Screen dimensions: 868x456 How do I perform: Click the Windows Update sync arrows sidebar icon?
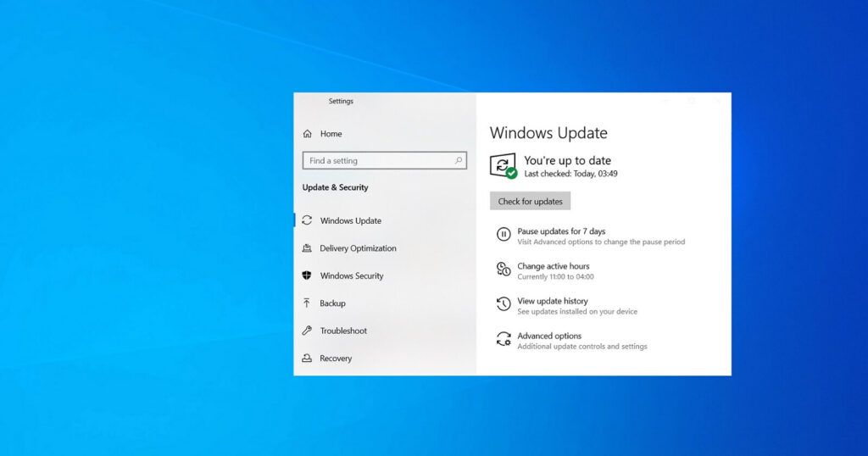pos(307,220)
